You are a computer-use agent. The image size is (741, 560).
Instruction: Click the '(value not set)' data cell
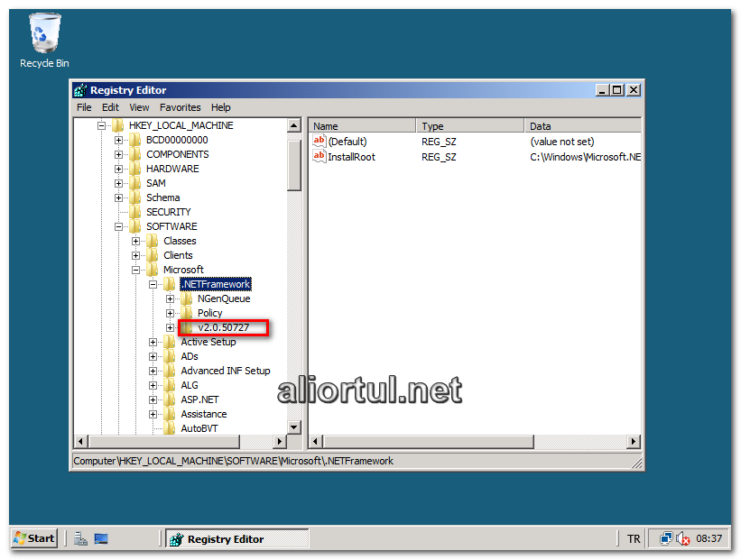(x=562, y=142)
